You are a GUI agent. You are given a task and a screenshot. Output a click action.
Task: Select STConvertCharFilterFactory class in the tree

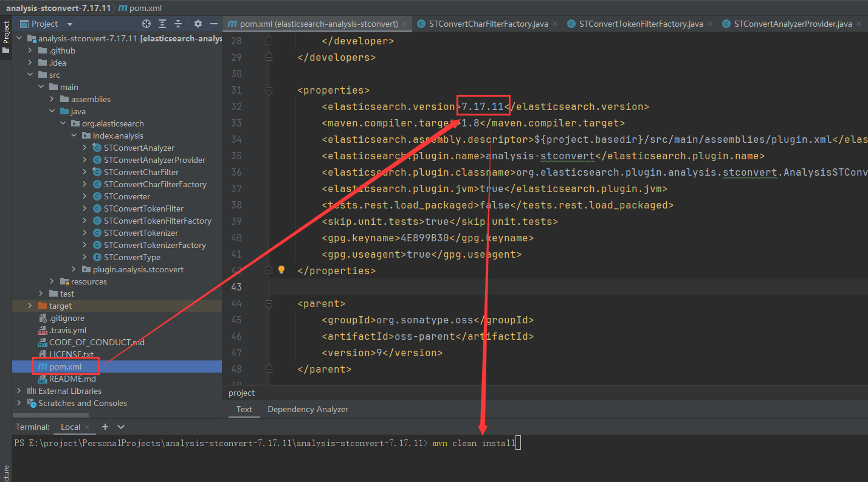point(155,184)
